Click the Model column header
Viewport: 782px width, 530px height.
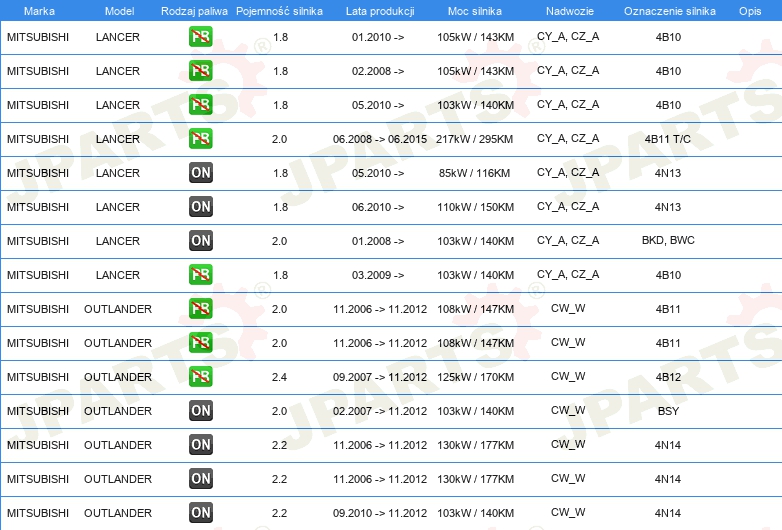(x=120, y=11)
